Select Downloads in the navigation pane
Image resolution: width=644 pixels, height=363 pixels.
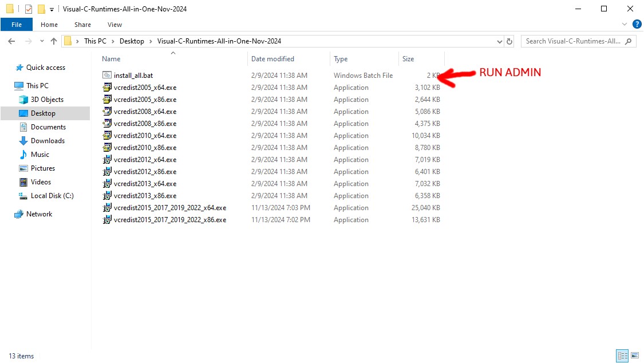48,141
